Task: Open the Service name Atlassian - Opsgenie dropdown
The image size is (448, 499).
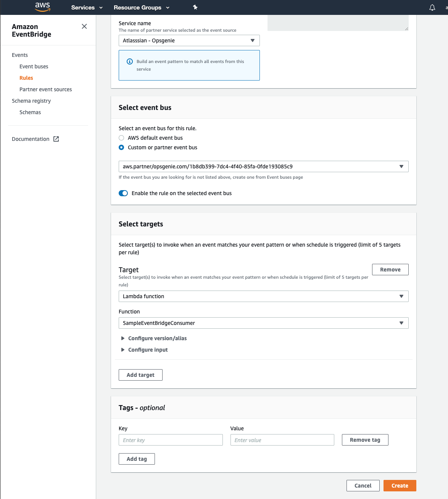Action: pos(189,40)
